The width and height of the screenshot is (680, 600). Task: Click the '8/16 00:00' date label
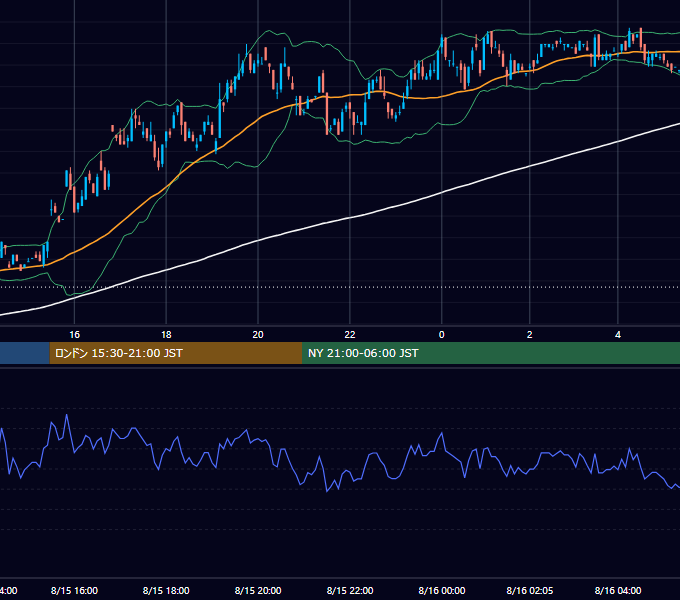pos(442,590)
